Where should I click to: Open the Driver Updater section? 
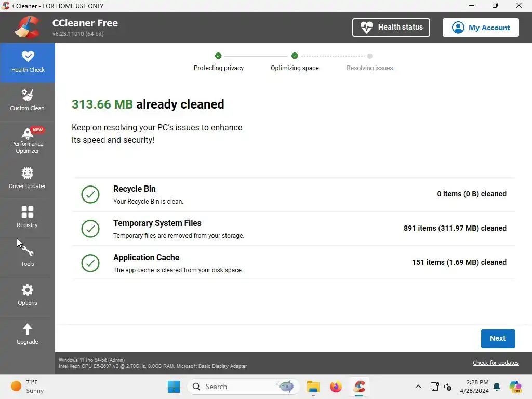(x=28, y=179)
